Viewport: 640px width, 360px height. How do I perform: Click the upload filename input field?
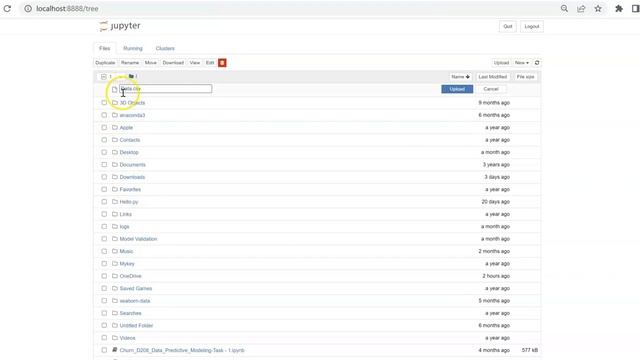coord(166,89)
